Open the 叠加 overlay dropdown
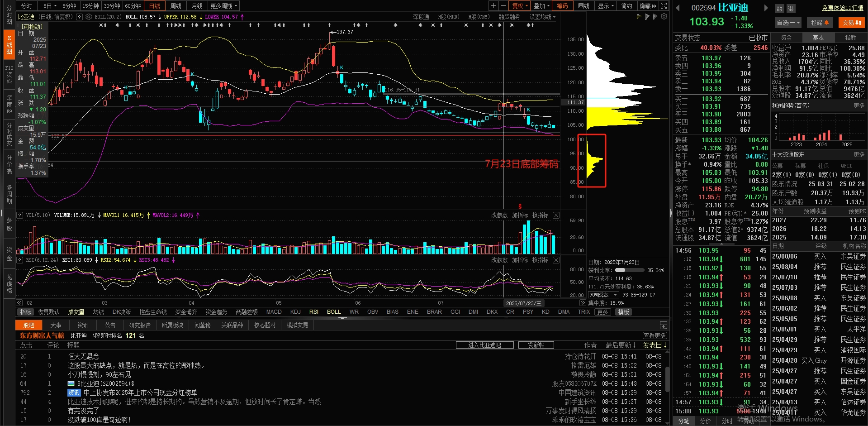 point(541,6)
